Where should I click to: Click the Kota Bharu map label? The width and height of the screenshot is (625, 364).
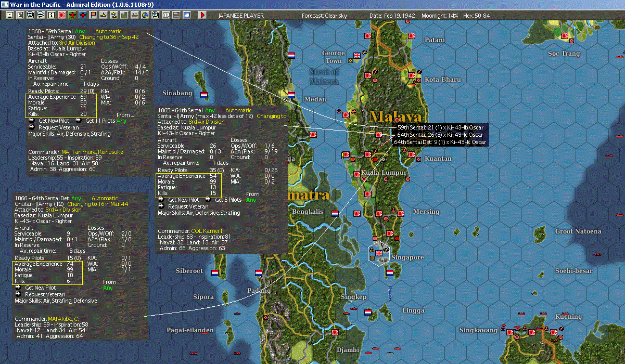pyautogui.click(x=443, y=80)
